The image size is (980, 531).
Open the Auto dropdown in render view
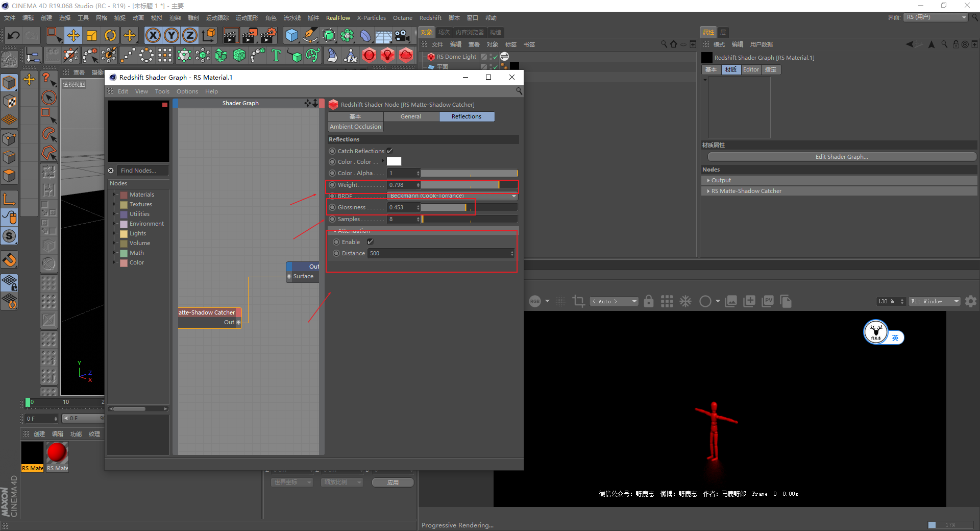[614, 301]
